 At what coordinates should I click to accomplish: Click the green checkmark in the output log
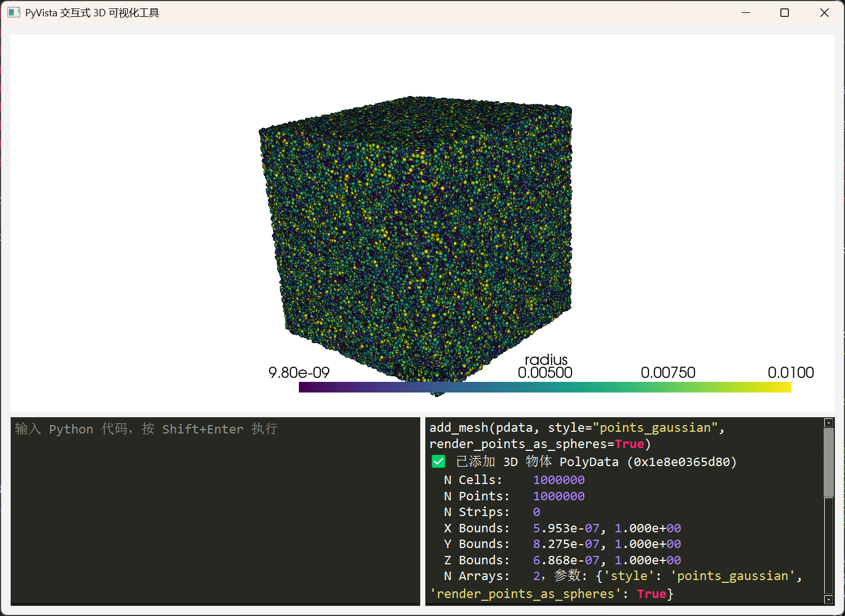(x=438, y=462)
